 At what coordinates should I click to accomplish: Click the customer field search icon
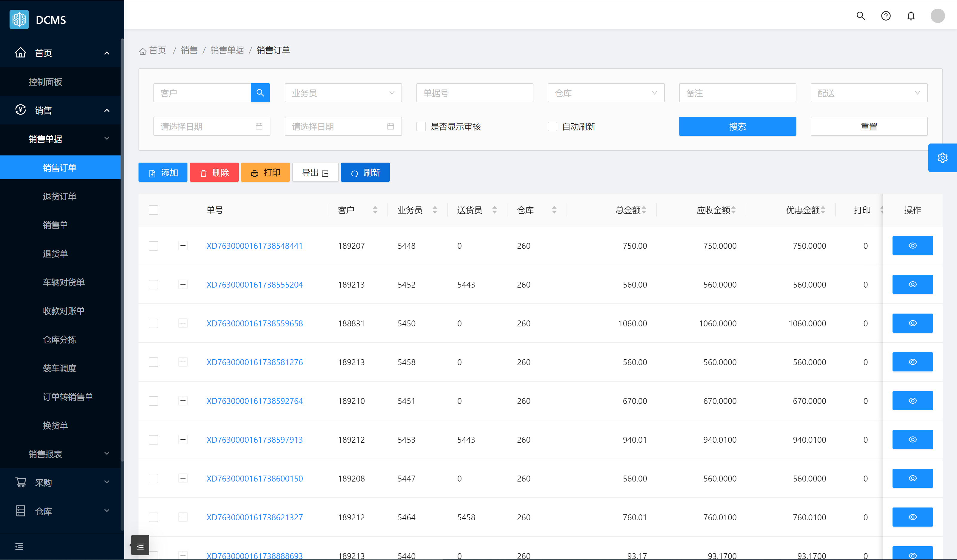tap(260, 93)
